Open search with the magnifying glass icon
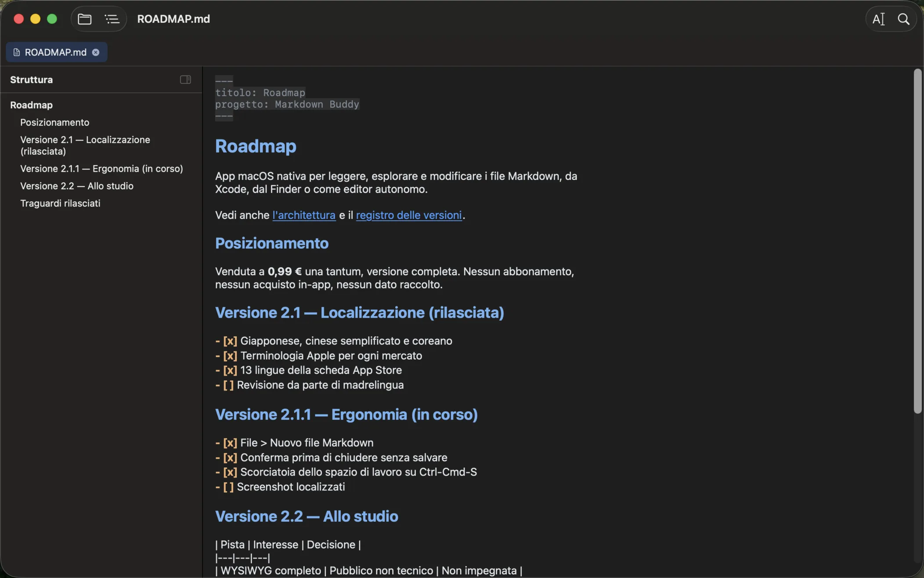 904,19
